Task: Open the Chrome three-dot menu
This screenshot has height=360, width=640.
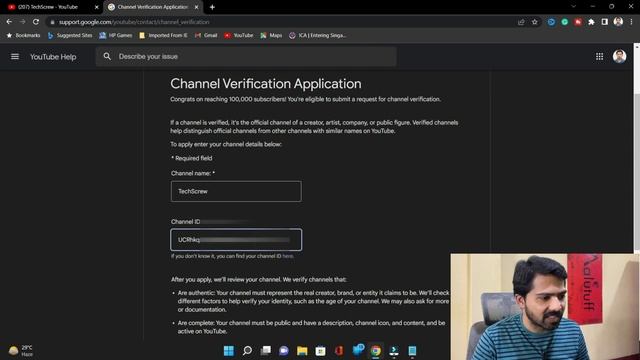Action: click(631, 22)
